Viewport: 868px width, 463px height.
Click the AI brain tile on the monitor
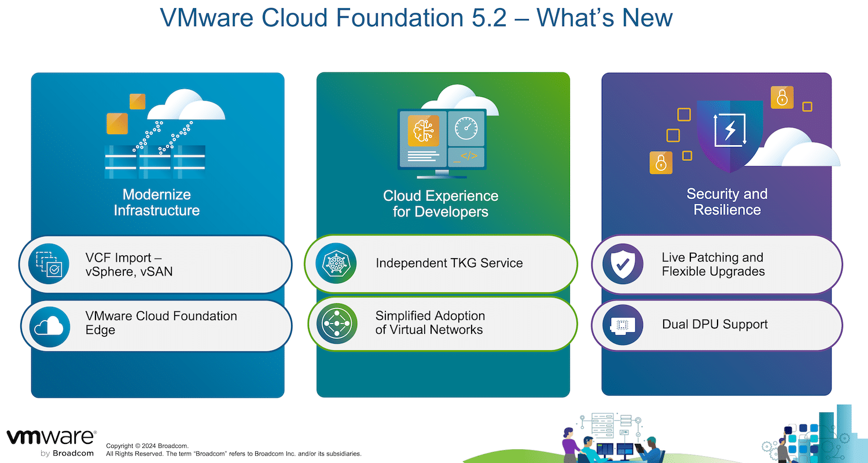pyautogui.click(x=423, y=130)
